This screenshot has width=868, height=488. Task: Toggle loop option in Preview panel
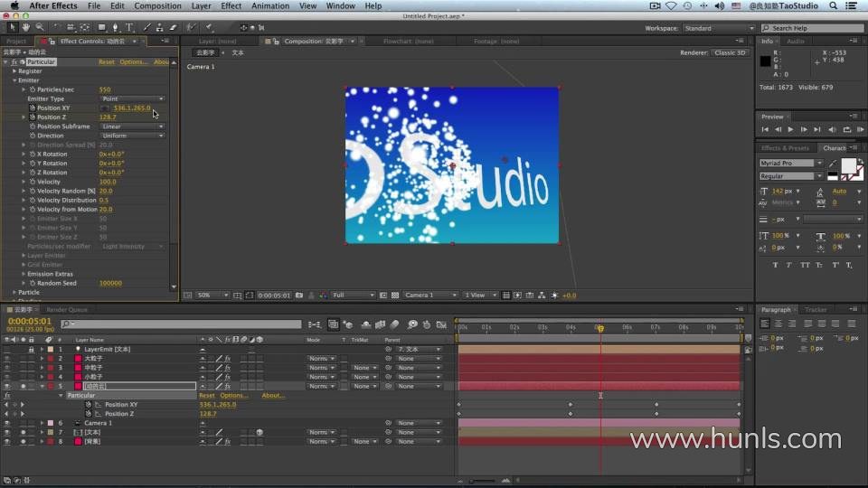click(x=847, y=129)
